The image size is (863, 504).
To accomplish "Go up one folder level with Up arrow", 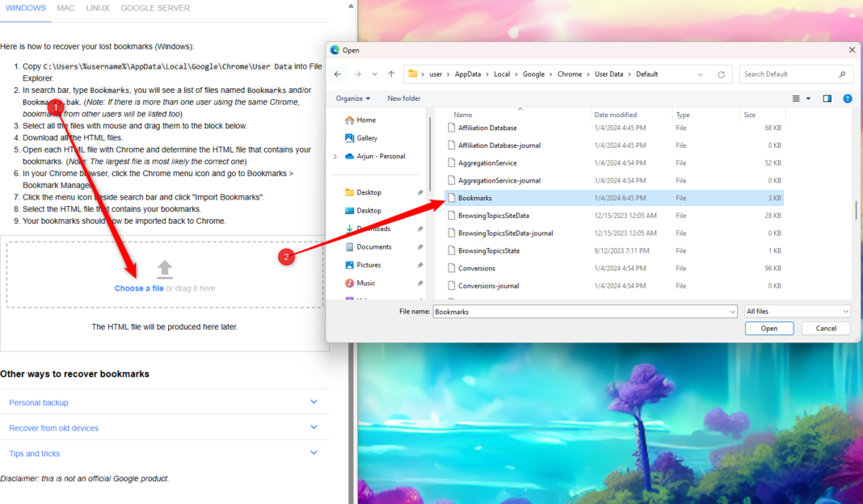I will 390,73.
